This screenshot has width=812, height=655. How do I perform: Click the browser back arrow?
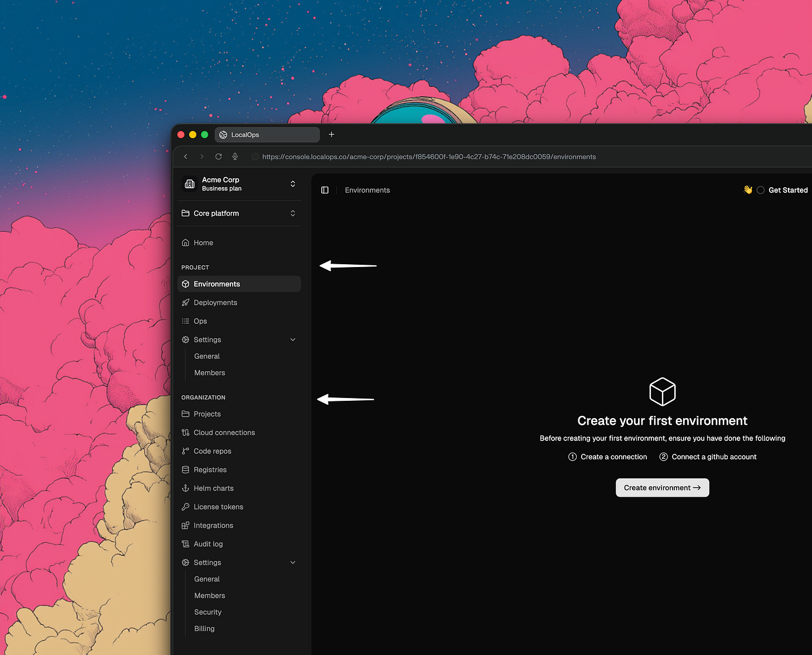click(186, 157)
